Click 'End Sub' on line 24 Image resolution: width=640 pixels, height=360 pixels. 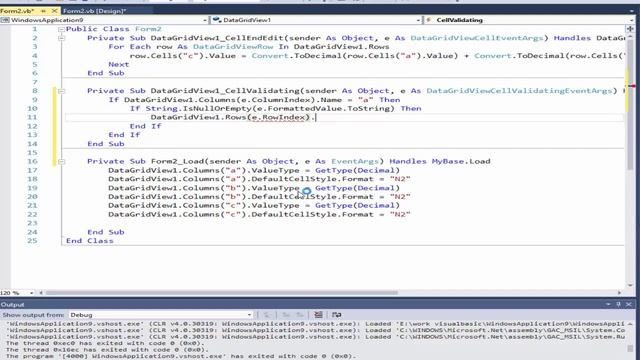[x=106, y=232]
